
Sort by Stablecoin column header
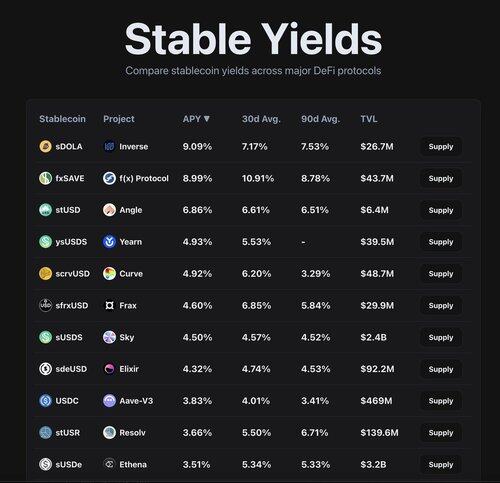click(x=62, y=119)
